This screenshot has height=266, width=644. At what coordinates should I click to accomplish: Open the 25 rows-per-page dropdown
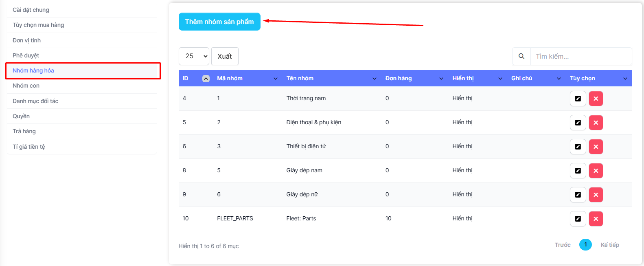coord(194,56)
